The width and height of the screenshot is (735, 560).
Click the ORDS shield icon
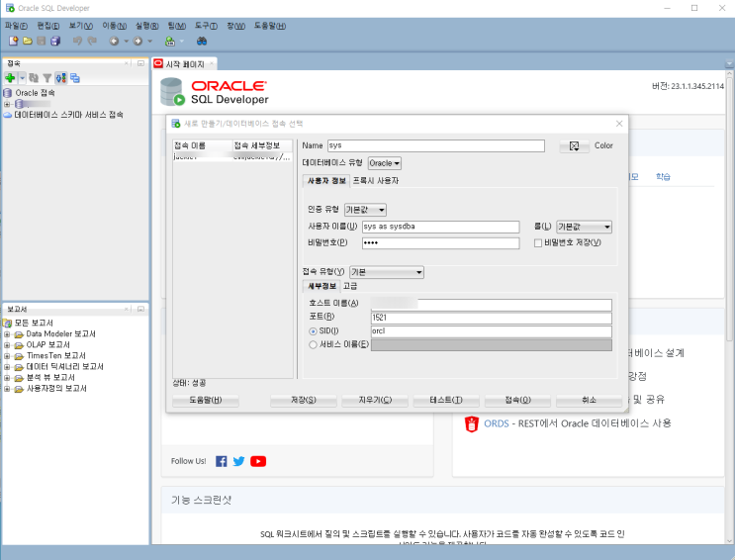point(472,423)
